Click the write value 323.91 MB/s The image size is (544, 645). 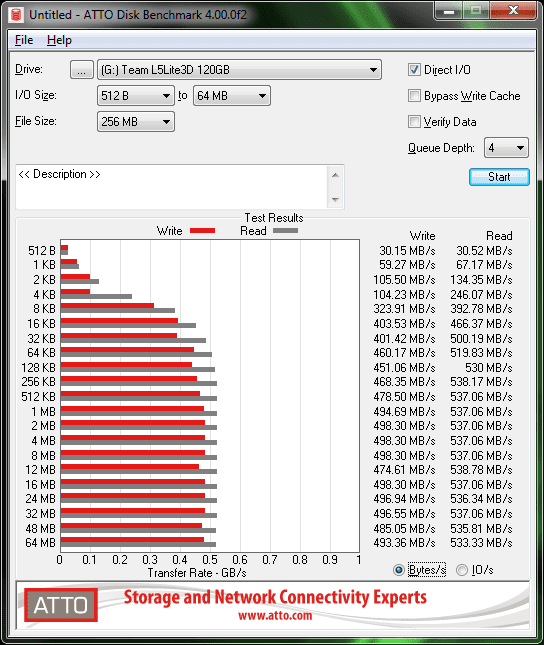pyautogui.click(x=404, y=309)
